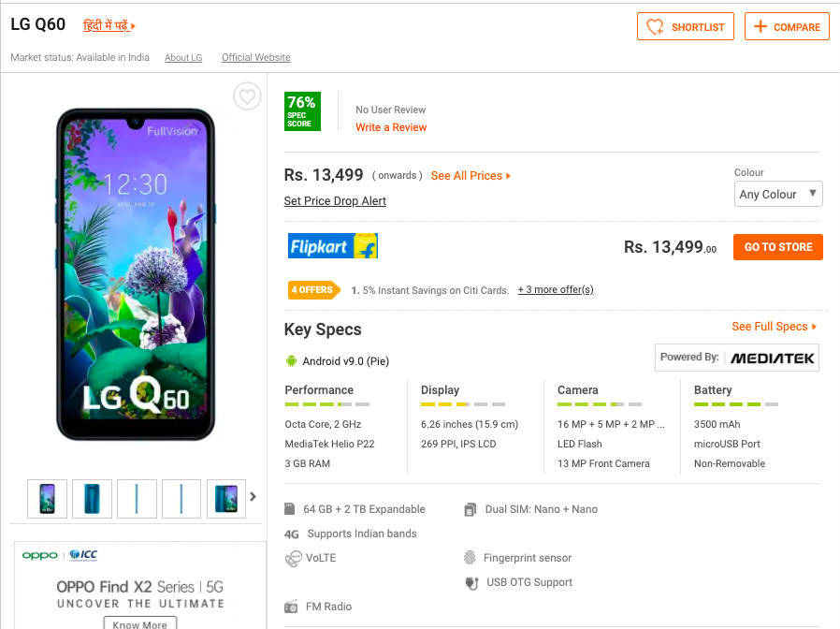Click Set Price Drop Alert link
Image resolution: width=840 pixels, height=629 pixels.
tap(335, 201)
